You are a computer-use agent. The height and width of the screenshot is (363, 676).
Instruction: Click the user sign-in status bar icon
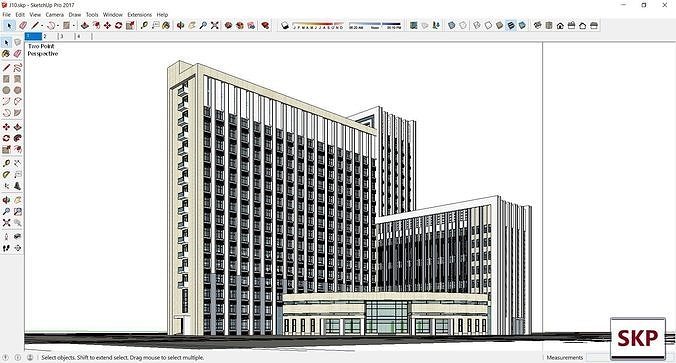click(30, 357)
